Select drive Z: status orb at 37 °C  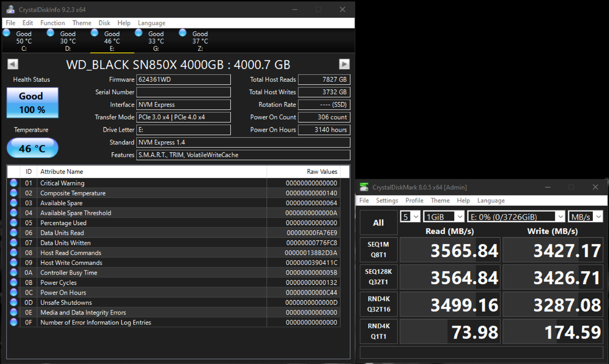pos(183,33)
